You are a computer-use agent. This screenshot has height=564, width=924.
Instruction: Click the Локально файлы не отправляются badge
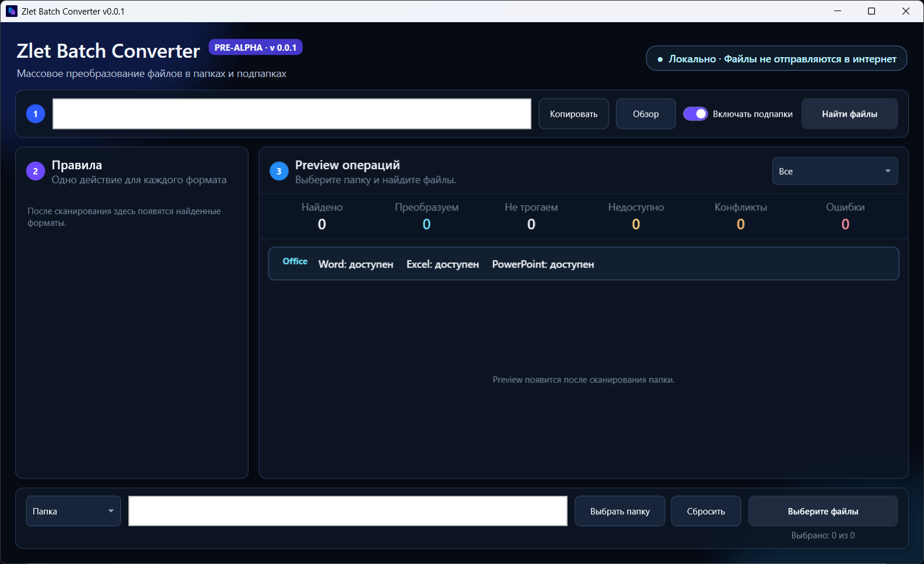(776, 58)
